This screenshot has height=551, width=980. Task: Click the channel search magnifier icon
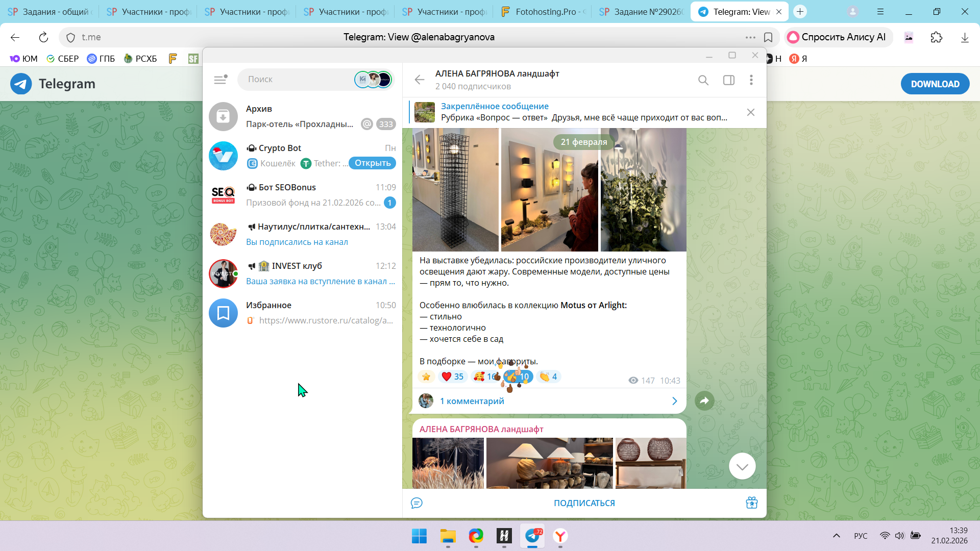[x=703, y=80]
